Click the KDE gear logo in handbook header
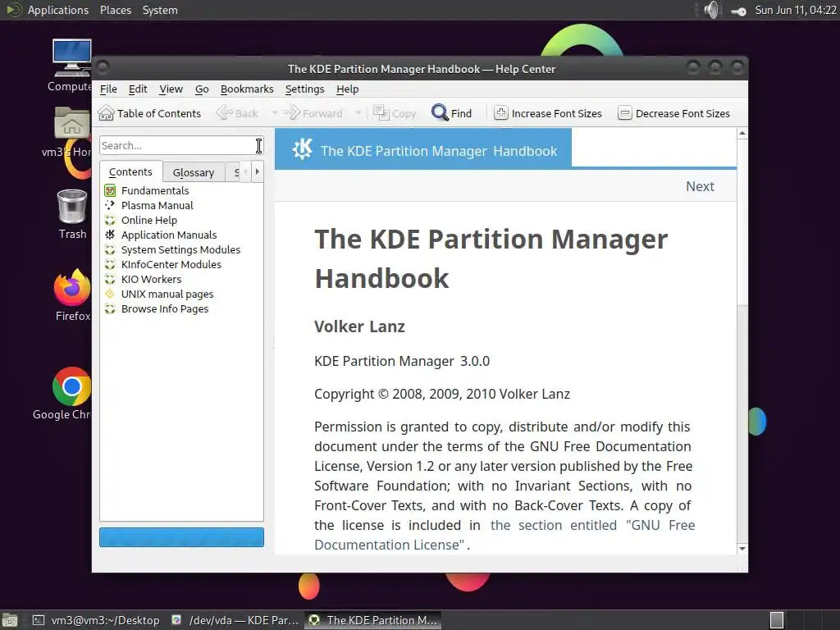The width and height of the screenshot is (840, 630). (302, 149)
